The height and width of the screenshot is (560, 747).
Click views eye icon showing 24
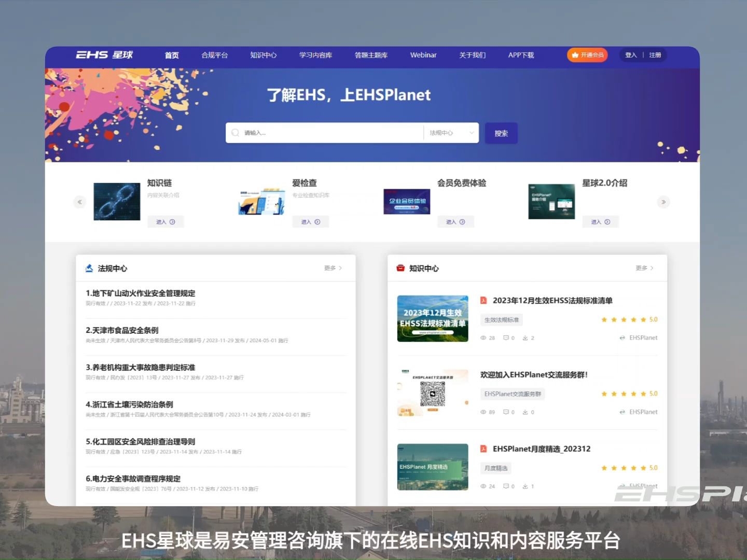483,486
